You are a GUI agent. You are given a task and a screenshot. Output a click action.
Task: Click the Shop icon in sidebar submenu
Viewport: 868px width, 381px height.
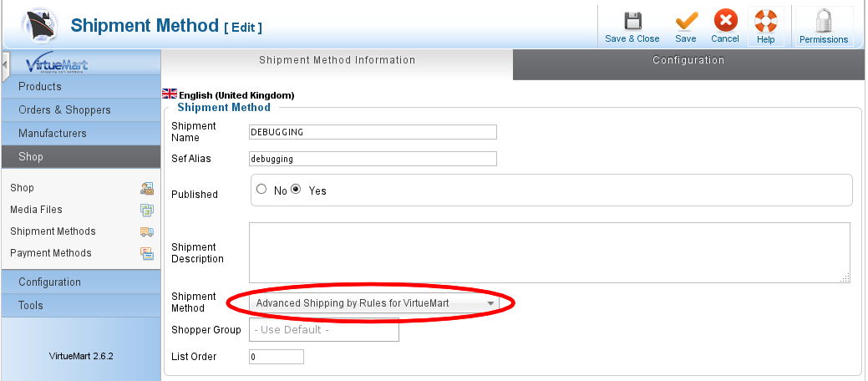pyautogui.click(x=147, y=188)
